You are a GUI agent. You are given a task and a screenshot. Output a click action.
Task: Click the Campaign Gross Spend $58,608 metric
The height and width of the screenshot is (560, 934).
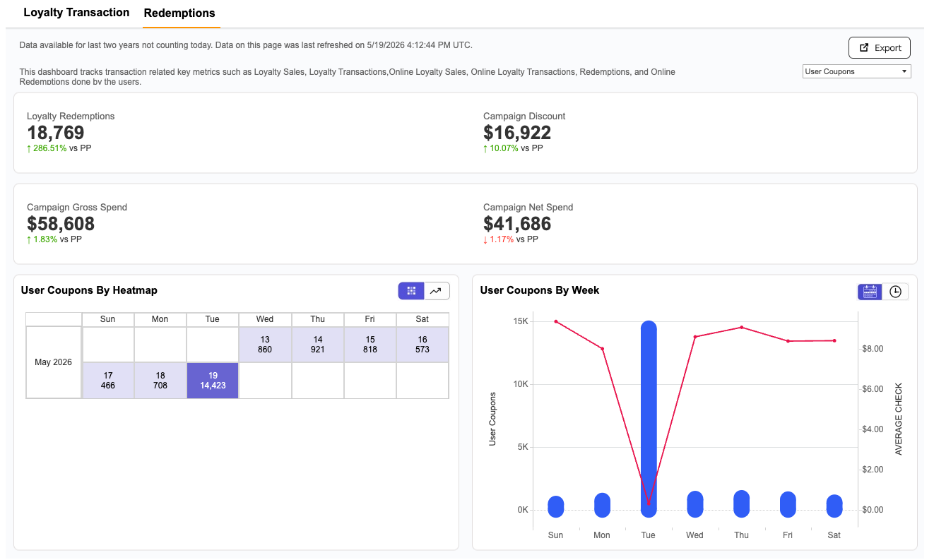61,224
